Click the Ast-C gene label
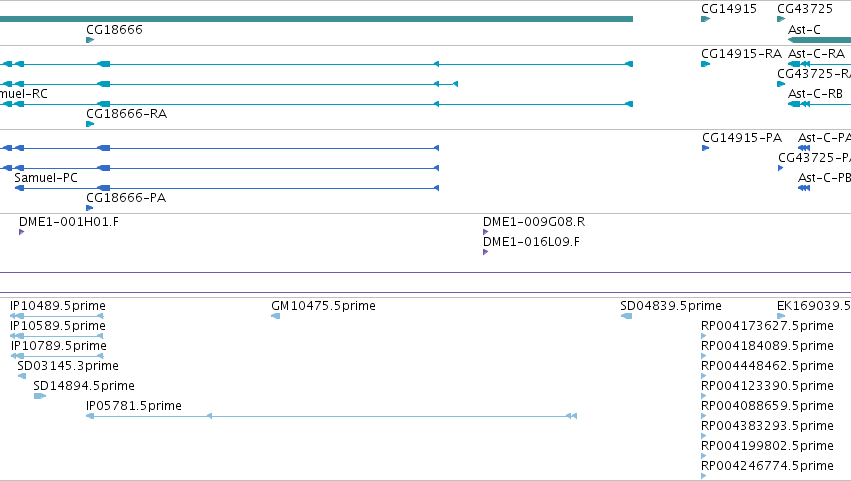851x481 pixels. (804, 29)
